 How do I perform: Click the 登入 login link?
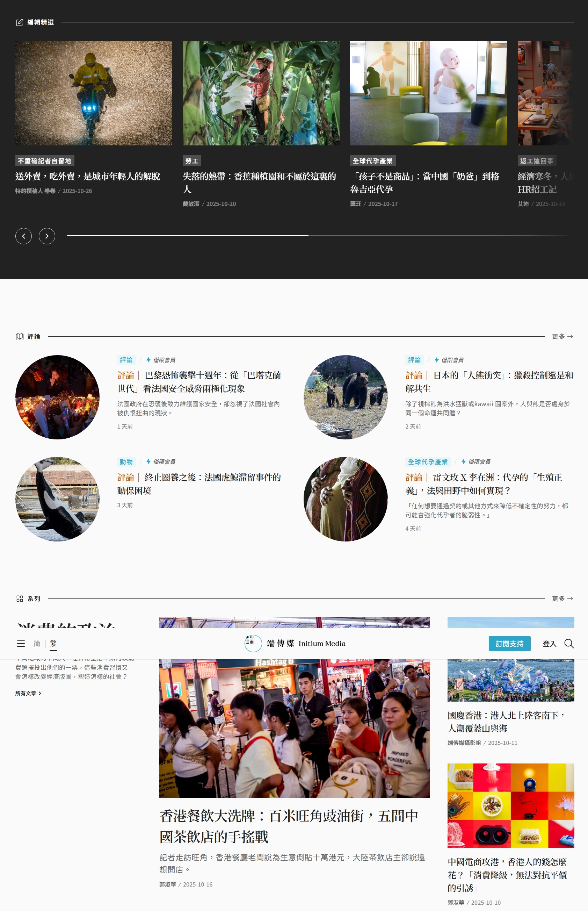pos(549,644)
